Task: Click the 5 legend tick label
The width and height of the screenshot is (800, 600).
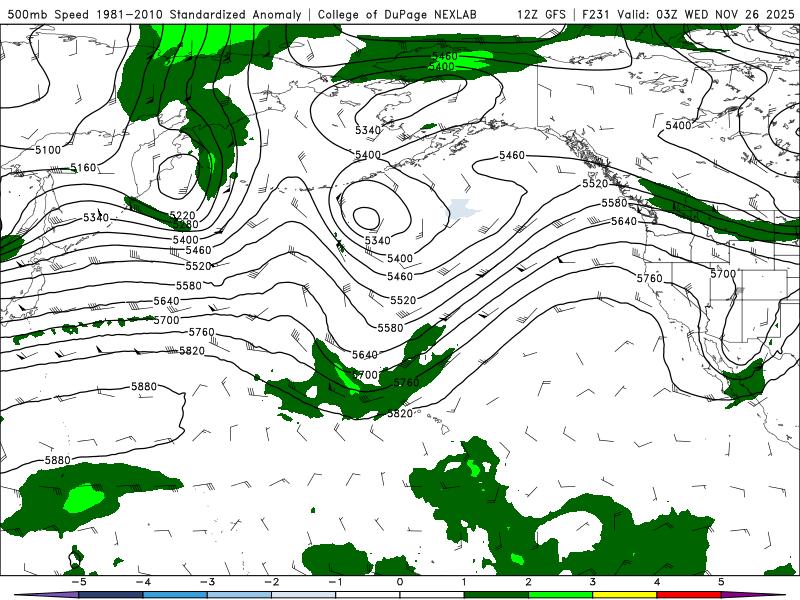Action: [x=721, y=582]
